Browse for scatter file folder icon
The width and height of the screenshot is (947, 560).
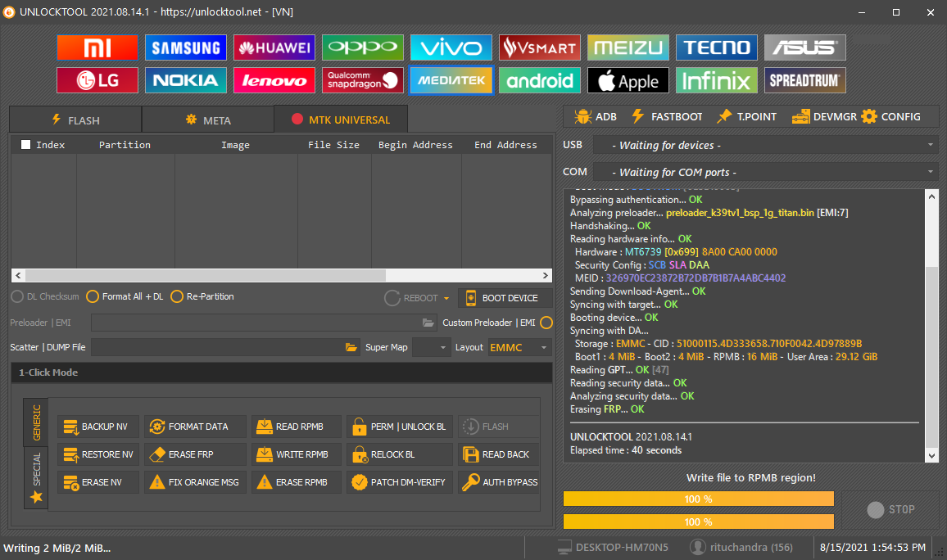pyautogui.click(x=351, y=348)
